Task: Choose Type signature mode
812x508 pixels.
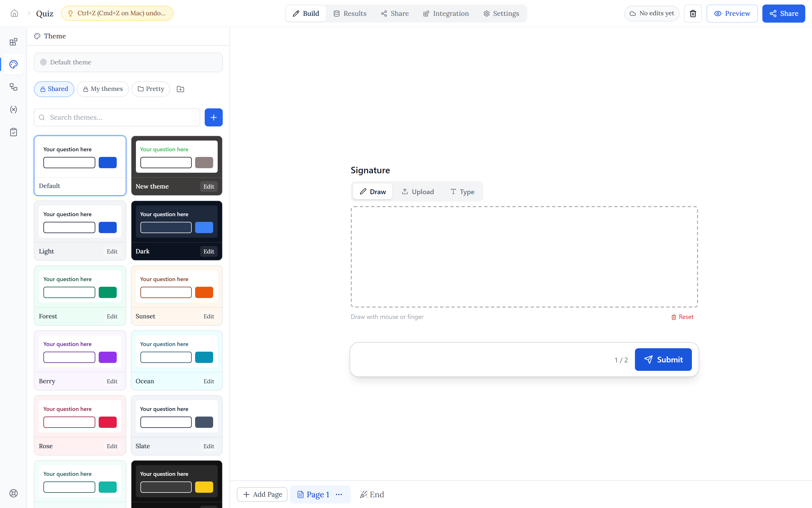Action: [462, 192]
